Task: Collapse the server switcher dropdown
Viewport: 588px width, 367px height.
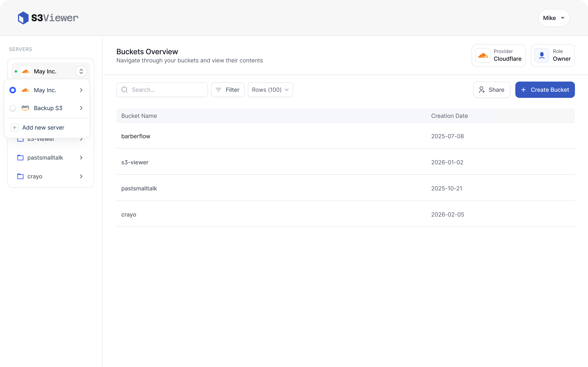Action: click(x=81, y=71)
